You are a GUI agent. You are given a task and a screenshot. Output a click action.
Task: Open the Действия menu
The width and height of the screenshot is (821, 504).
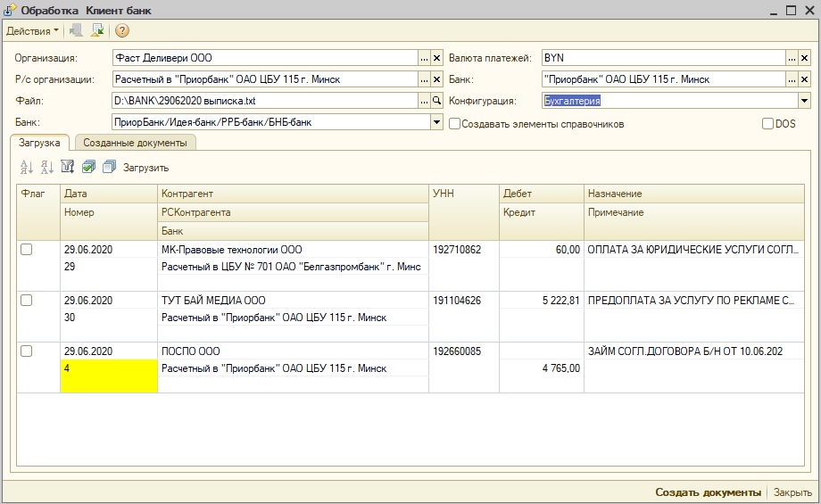point(32,30)
